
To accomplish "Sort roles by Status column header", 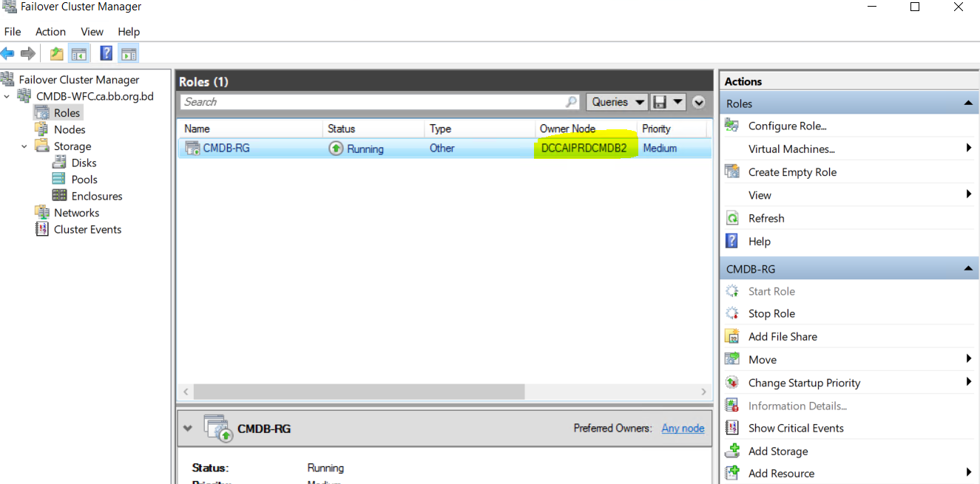I will click(374, 129).
